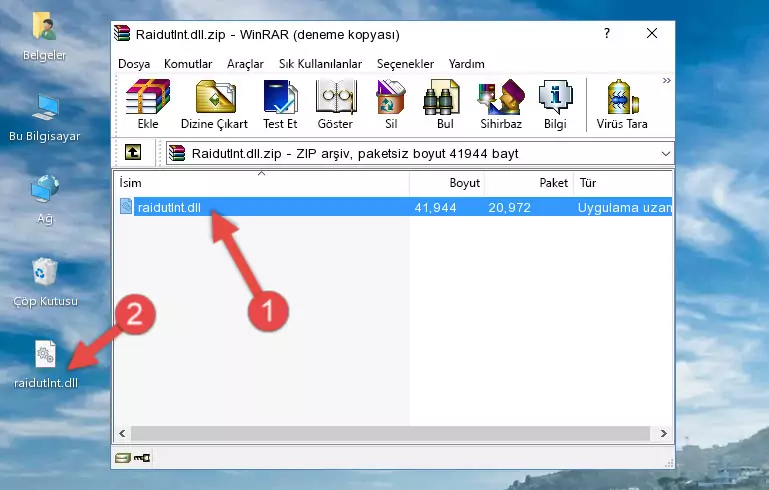Select raidutlnt.dll in the archive list

169,207
